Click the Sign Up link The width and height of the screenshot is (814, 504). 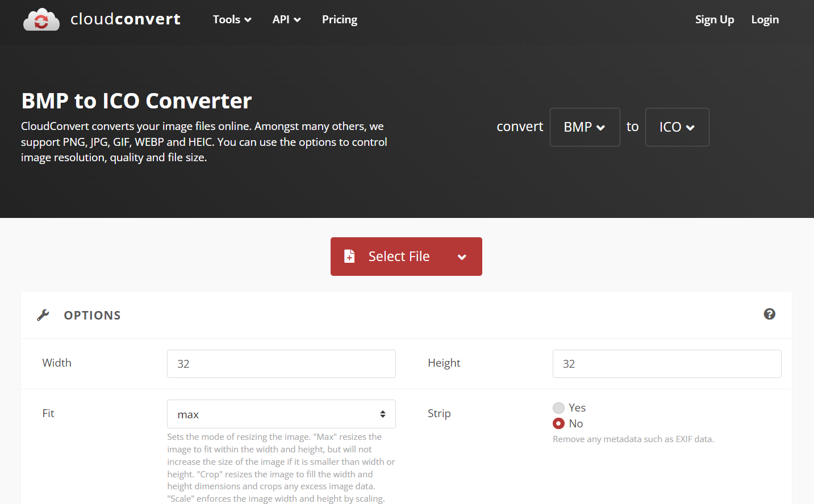[715, 19]
